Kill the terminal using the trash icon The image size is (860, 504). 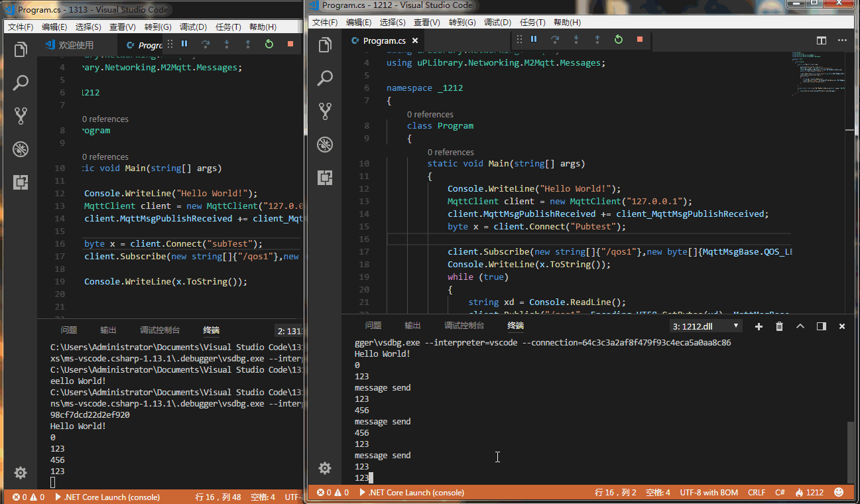point(779,326)
